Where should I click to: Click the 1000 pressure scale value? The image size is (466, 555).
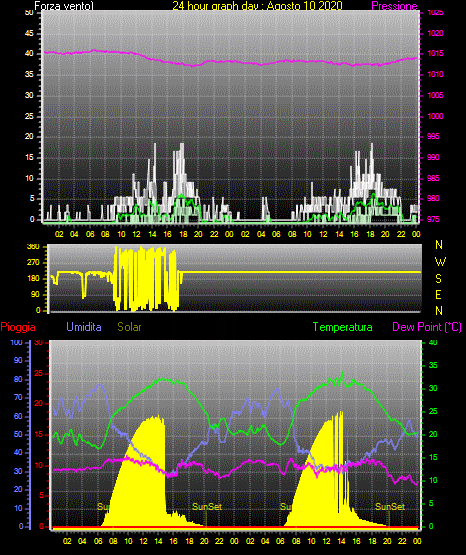435,116
